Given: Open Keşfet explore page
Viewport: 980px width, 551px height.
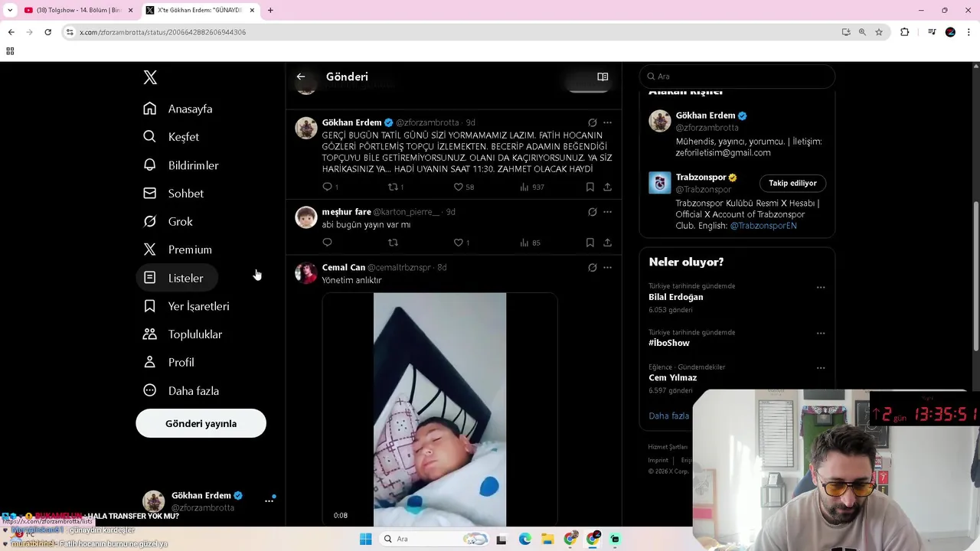Looking at the screenshot, I should tap(171, 137).
